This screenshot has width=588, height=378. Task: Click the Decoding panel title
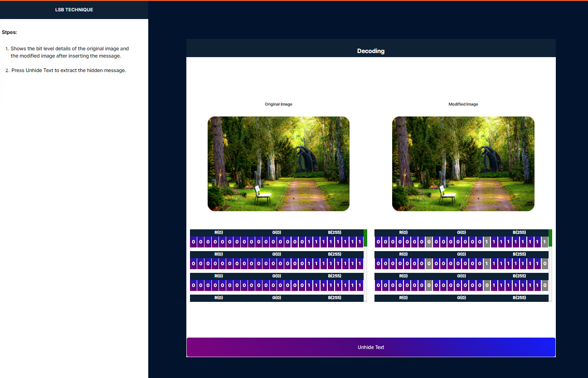tap(370, 51)
